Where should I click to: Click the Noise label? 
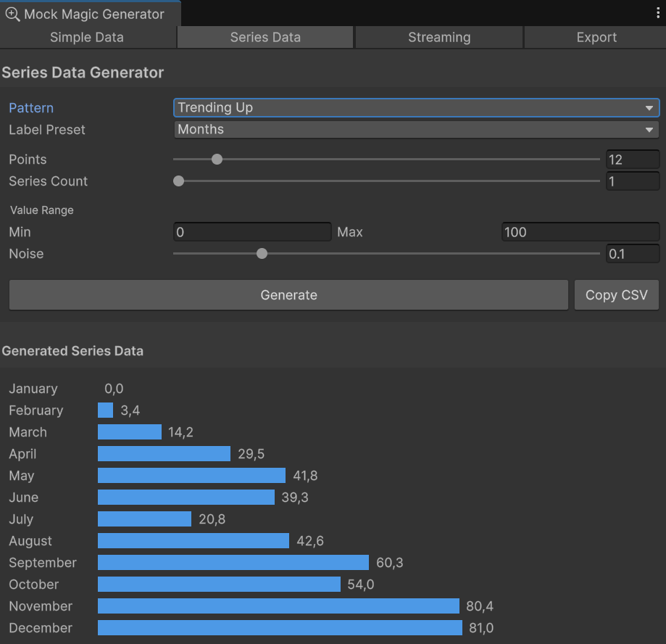click(x=26, y=254)
